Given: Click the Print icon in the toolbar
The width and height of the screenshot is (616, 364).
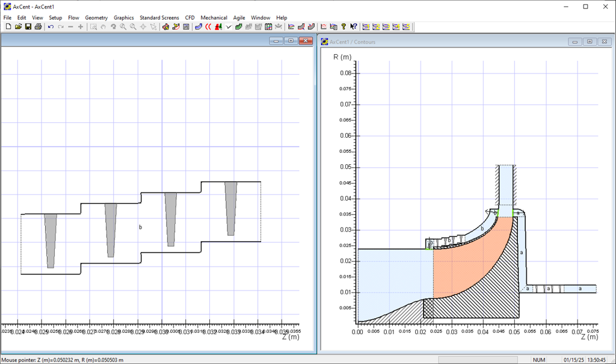Looking at the screenshot, I should [x=38, y=26].
